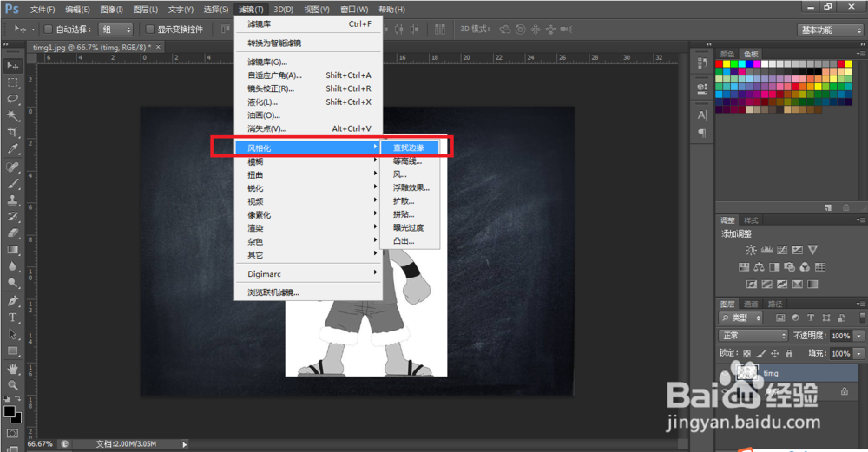Screen dimensions: 868x452
Task: Open the 填充 fill dropdown arrow
Action: click(859, 353)
